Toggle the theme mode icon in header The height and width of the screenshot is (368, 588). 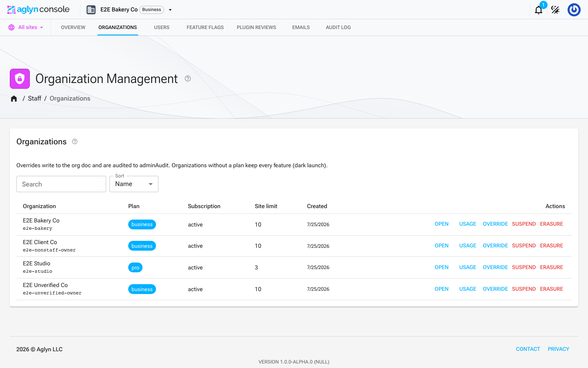[555, 10]
